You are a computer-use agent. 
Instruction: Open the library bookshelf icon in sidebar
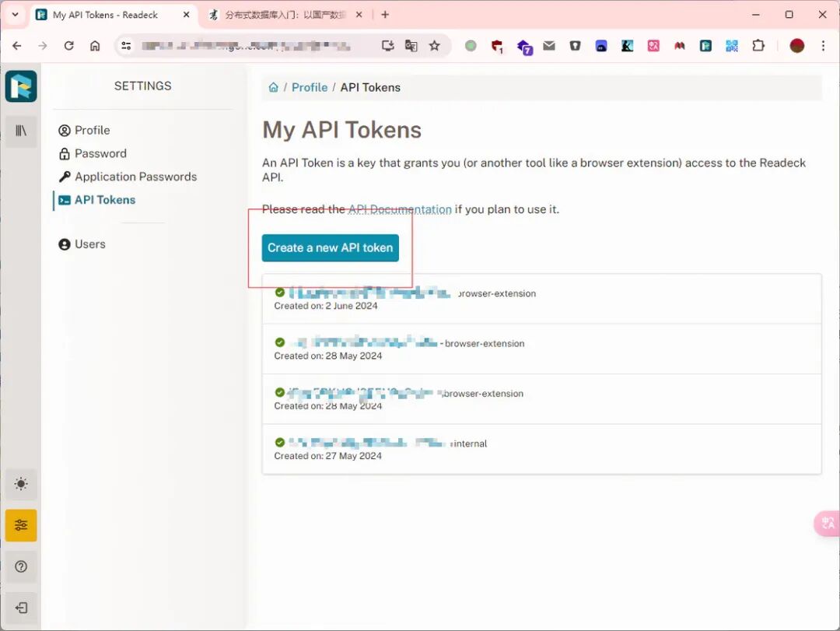click(x=21, y=131)
